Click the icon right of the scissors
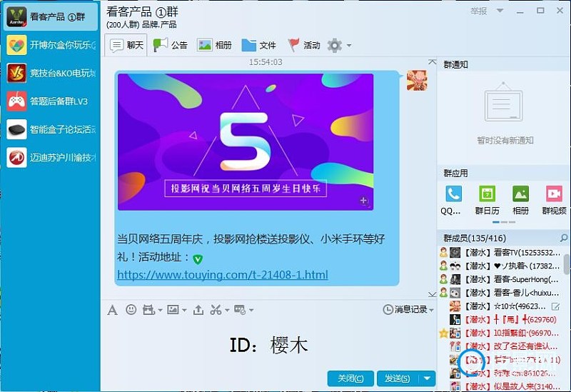The width and height of the screenshot is (571, 392). (x=240, y=310)
